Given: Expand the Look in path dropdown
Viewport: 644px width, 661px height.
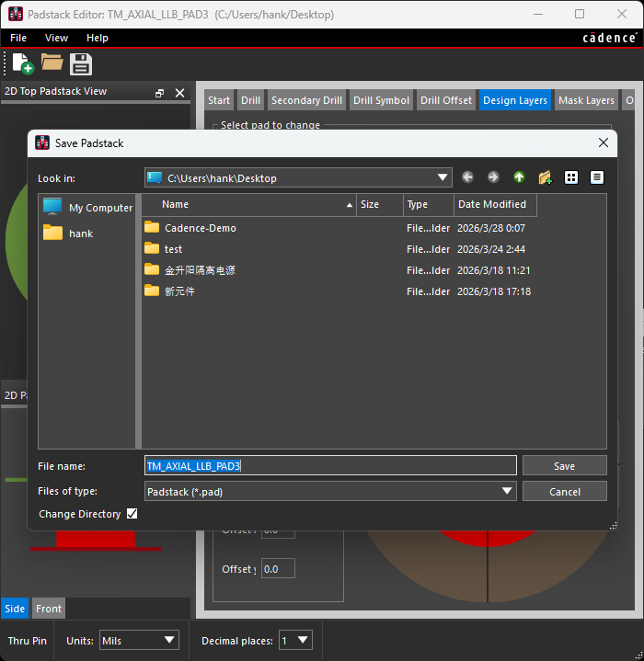Looking at the screenshot, I should click(x=443, y=177).
